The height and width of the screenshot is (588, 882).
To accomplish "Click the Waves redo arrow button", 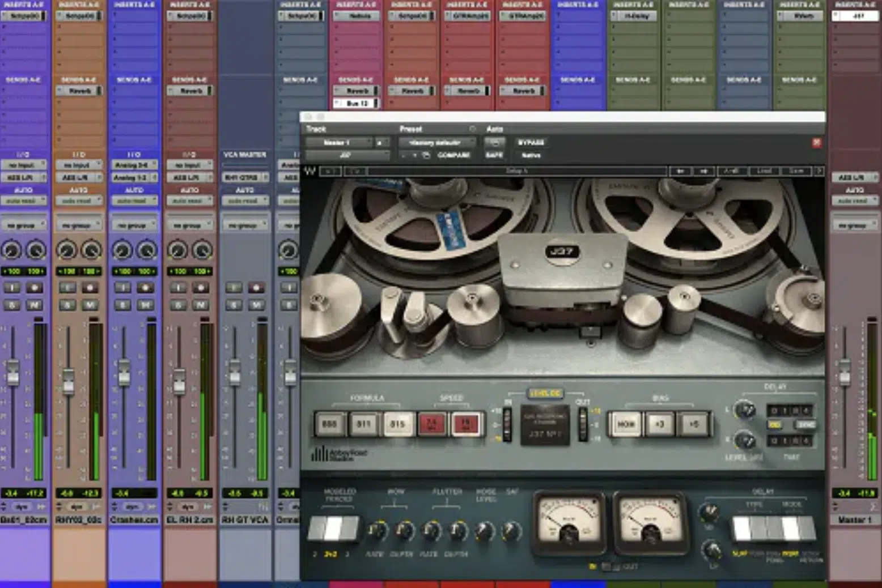I will pyautogui.click(x=355, y=171).
